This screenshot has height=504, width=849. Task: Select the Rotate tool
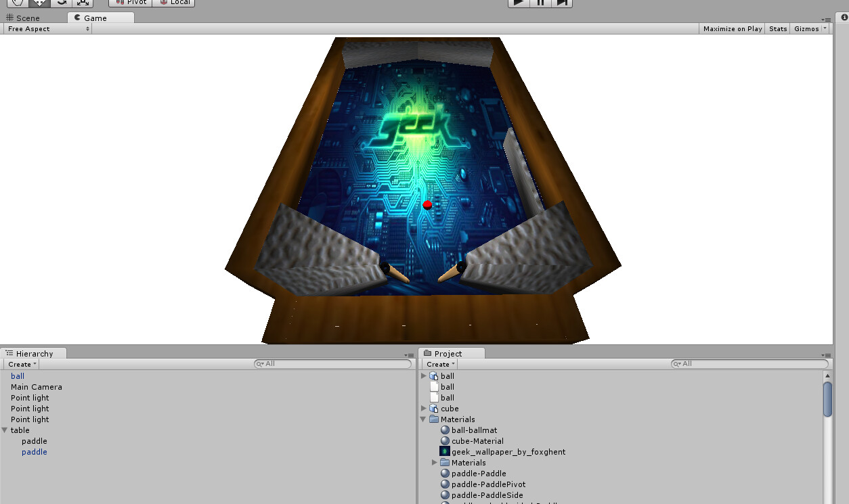pos(60,3)
